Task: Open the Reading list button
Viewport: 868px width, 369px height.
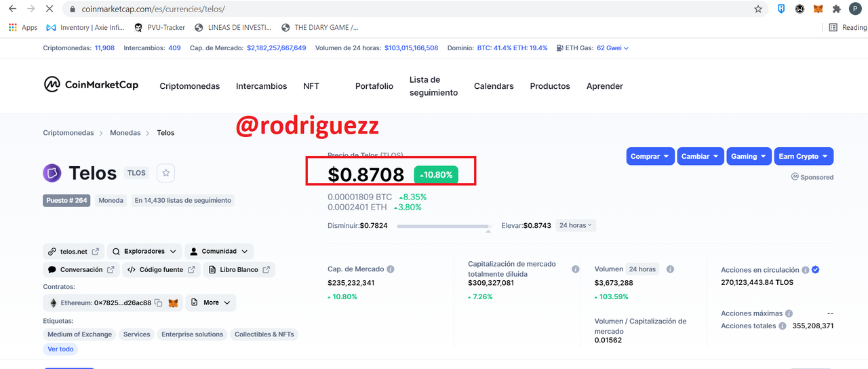Action: pos(848,28)
